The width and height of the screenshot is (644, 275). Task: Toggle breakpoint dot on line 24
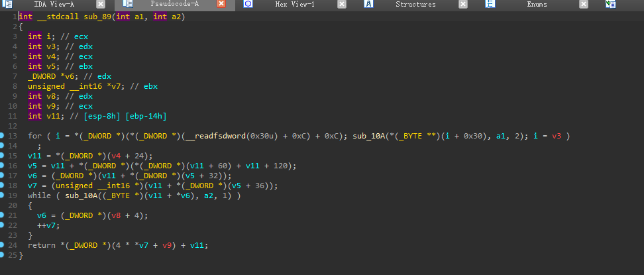click(3, 245)
